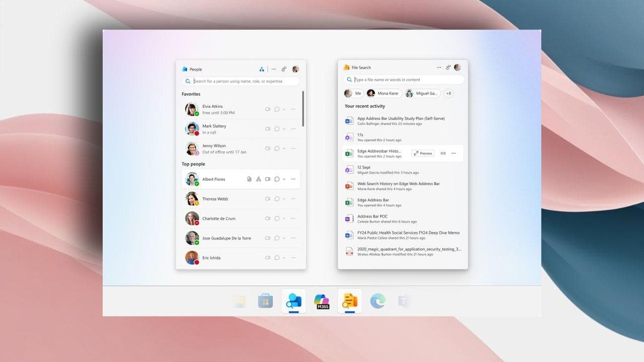
Task: Show Albert Flores's organization chart icon
Action: (259, 179)
